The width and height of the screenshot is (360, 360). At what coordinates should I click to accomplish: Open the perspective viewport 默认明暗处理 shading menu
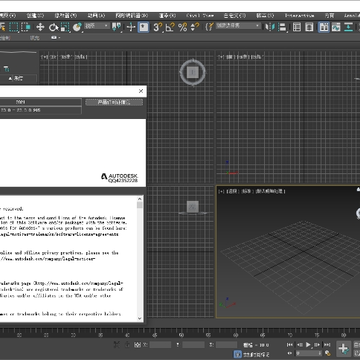[x=270, y=191]
